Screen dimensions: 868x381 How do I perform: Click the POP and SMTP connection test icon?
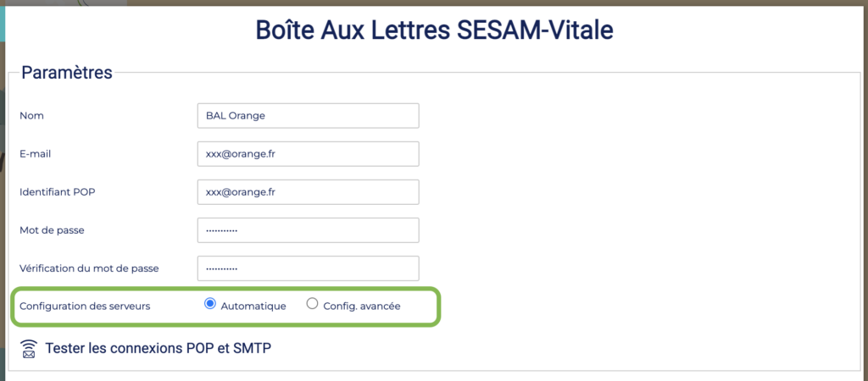pyautogui.click(x=30, y=348)
